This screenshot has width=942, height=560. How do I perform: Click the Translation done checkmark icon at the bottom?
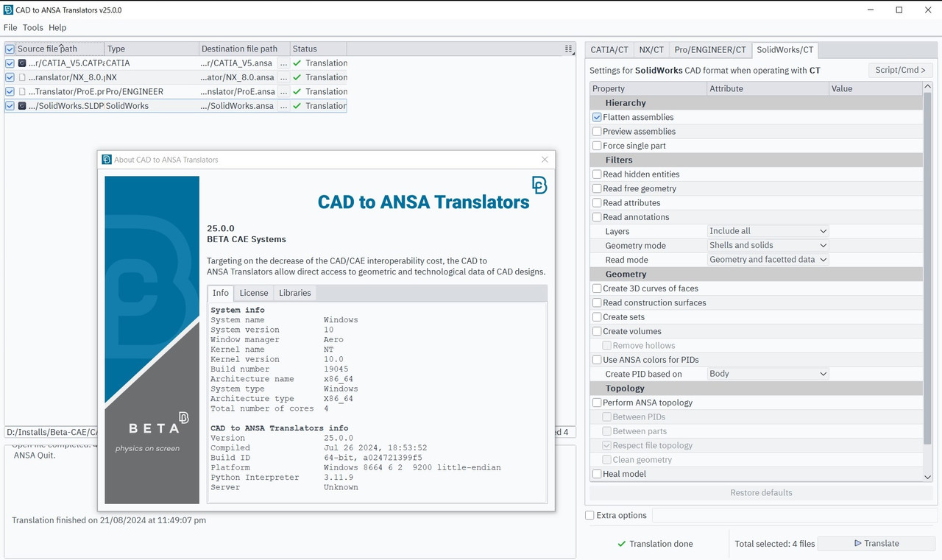point(622,544)
